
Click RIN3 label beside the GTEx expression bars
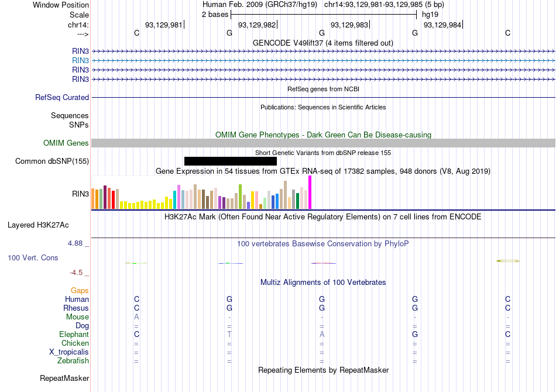(x=81, y=194)
